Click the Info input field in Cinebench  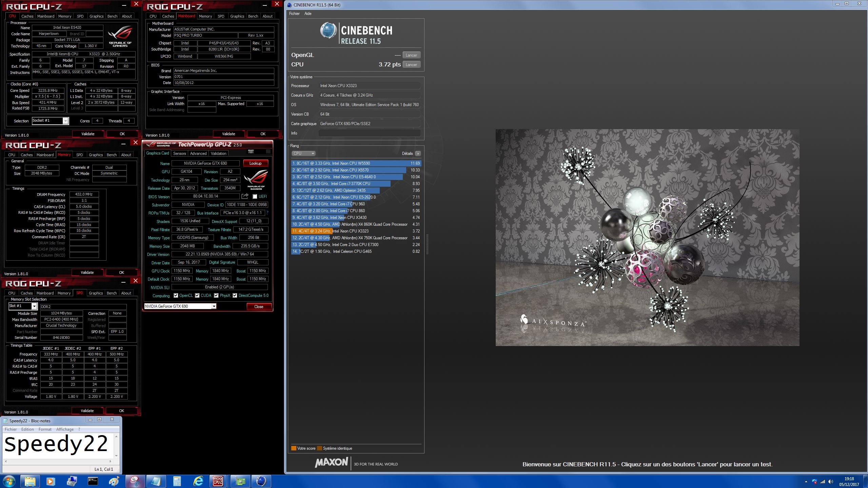pos(370,133)
